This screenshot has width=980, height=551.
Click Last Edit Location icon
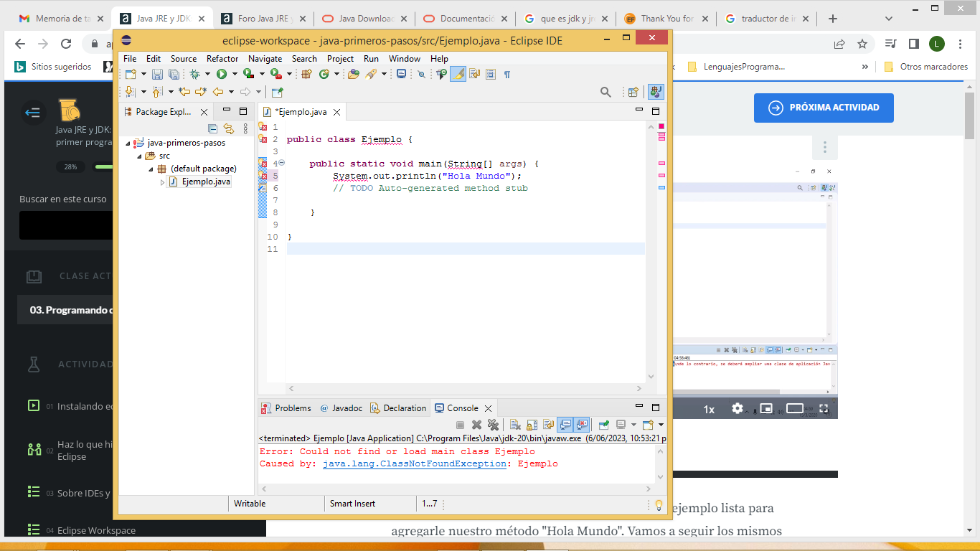184,92
